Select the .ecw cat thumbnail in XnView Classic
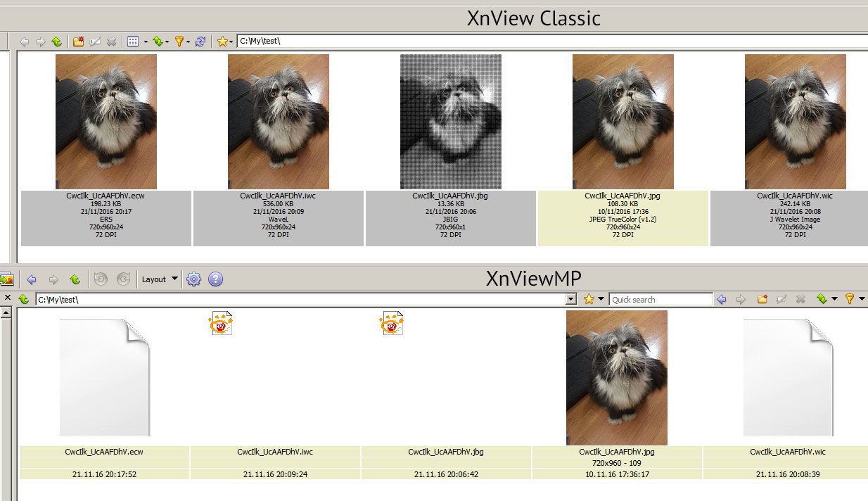The image size is (868, 501). [x=106, y=122]
